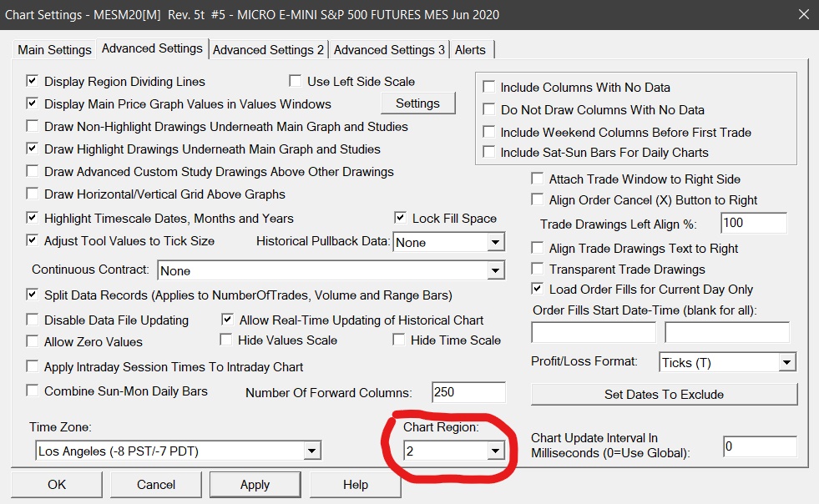The image size is (819, 504).
Task: Toggle Display Region Dividing Lines checkbox
Action: click(33, 81)
